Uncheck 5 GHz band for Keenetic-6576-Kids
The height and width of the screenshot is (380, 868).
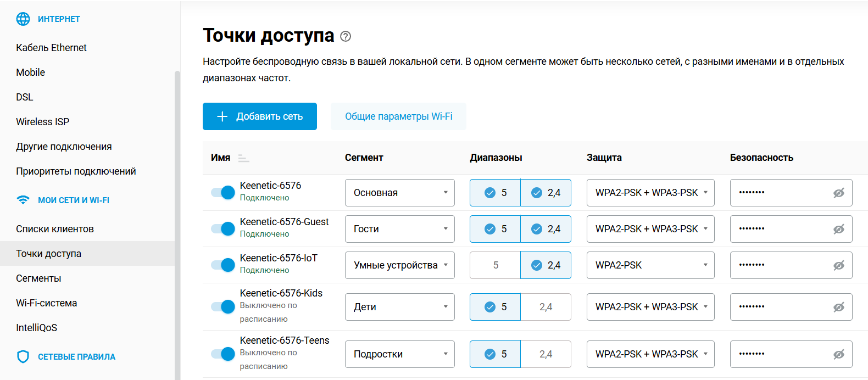[495, 307]
